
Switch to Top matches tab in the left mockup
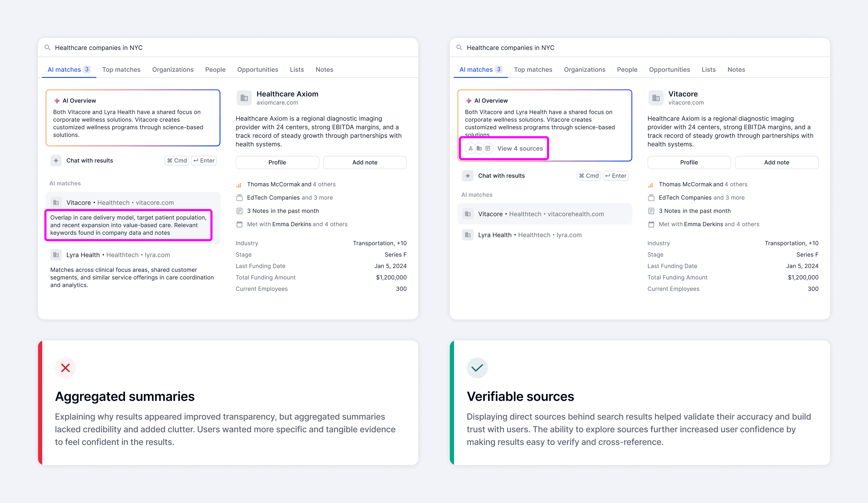(121, 70)
